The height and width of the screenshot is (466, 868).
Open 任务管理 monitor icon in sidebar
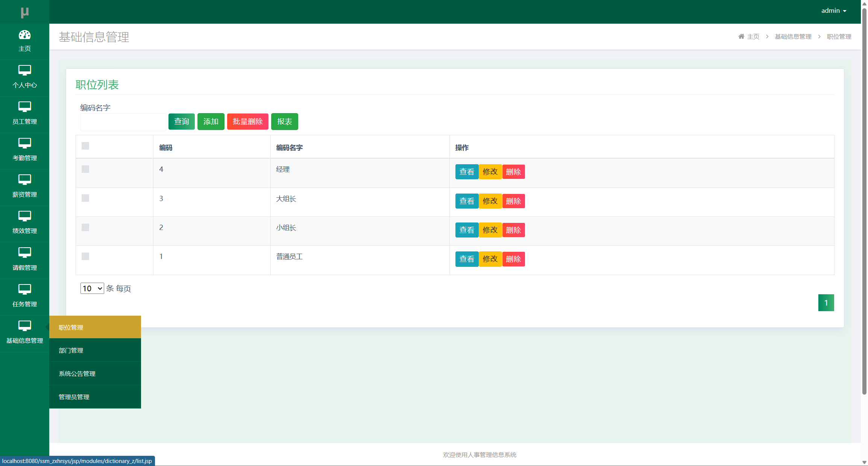click(x=24, y=289)
